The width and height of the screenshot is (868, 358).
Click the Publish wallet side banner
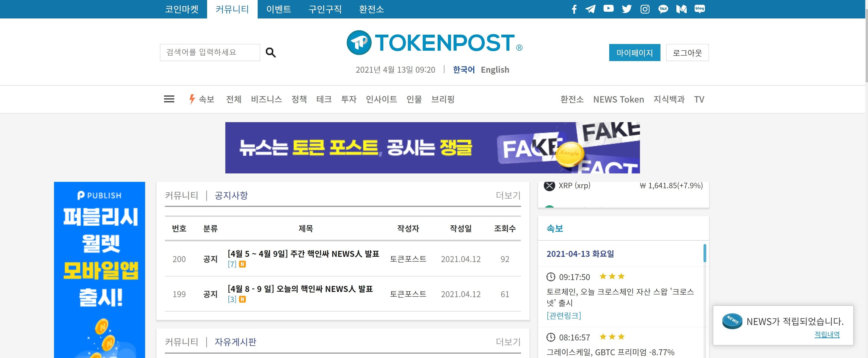tap(99, 270)
